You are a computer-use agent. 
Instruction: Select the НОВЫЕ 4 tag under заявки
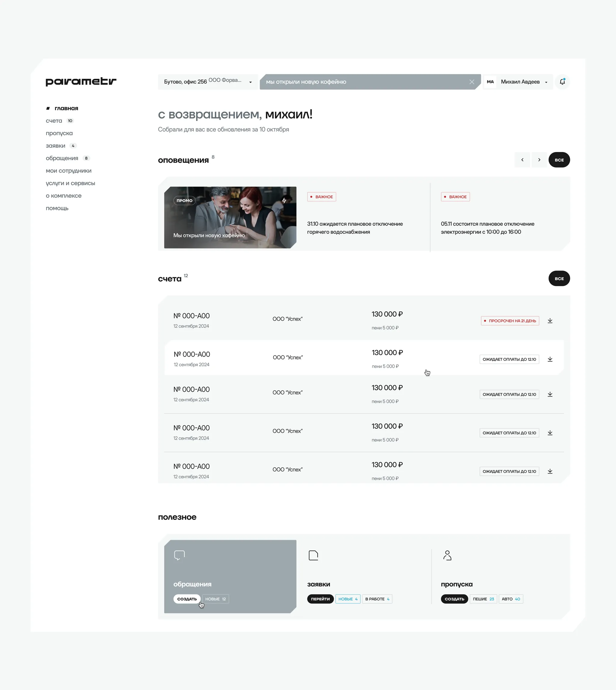(x=348, y=599)
